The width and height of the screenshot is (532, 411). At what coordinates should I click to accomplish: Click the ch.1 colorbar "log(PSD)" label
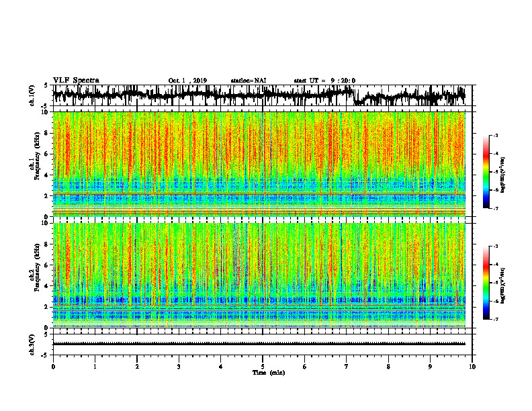click(503, 175)
